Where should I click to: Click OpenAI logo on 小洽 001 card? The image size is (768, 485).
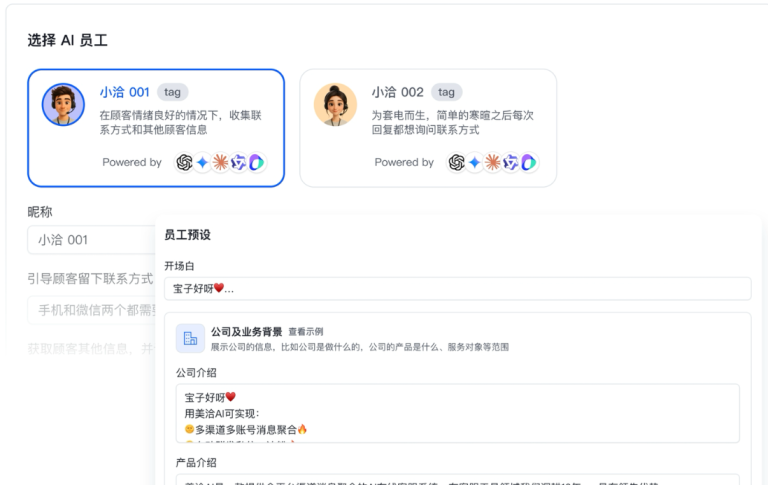(x=184, y=162)
